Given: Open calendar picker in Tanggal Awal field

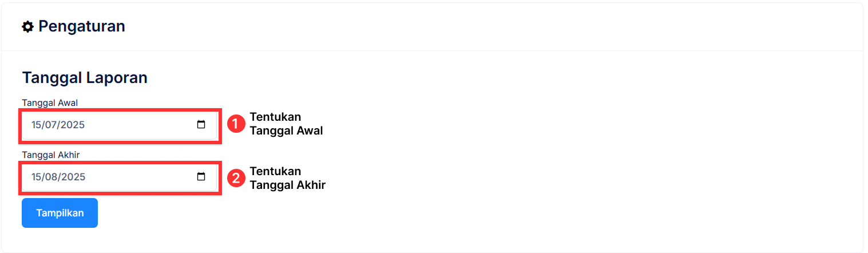Looking at the screenshot, I should pyautogui.click(x=201, y=125).
